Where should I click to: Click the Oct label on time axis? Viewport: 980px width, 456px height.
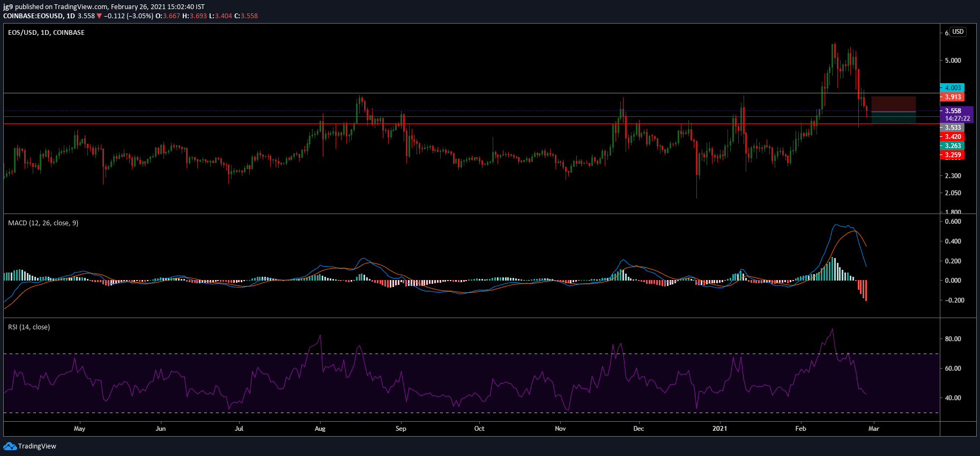479,428
